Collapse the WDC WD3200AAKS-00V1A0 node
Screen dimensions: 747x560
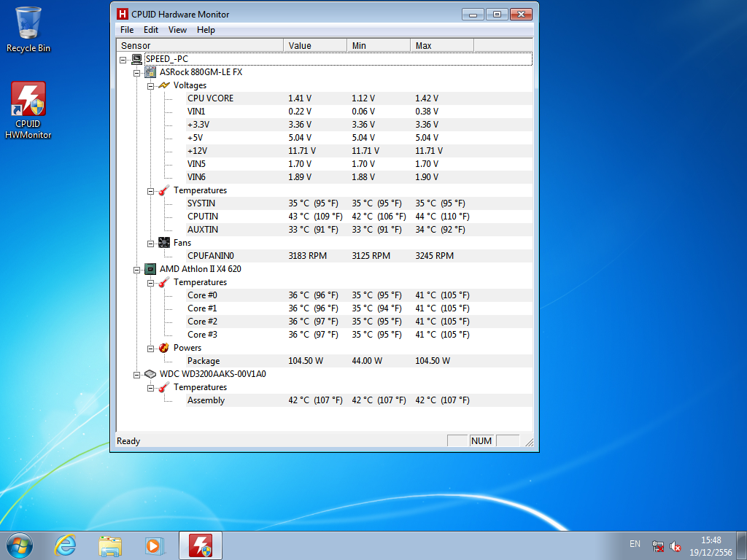pos(136,375)
